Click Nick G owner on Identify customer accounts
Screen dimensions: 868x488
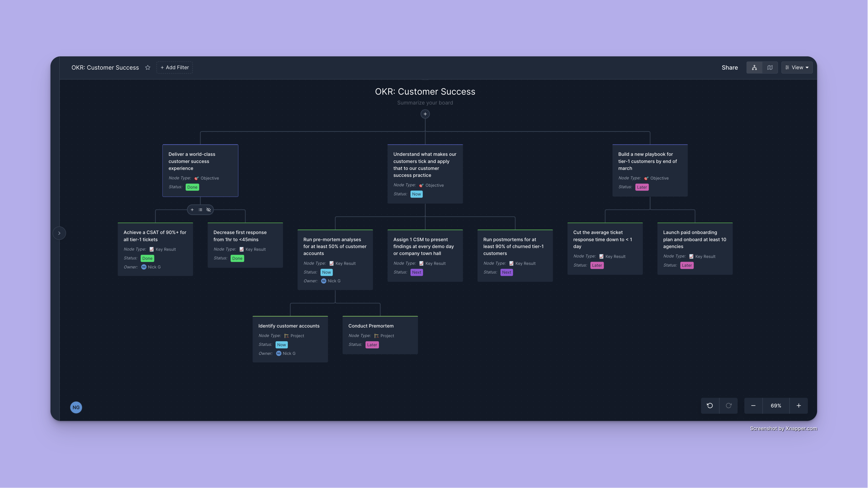[286, 354]
